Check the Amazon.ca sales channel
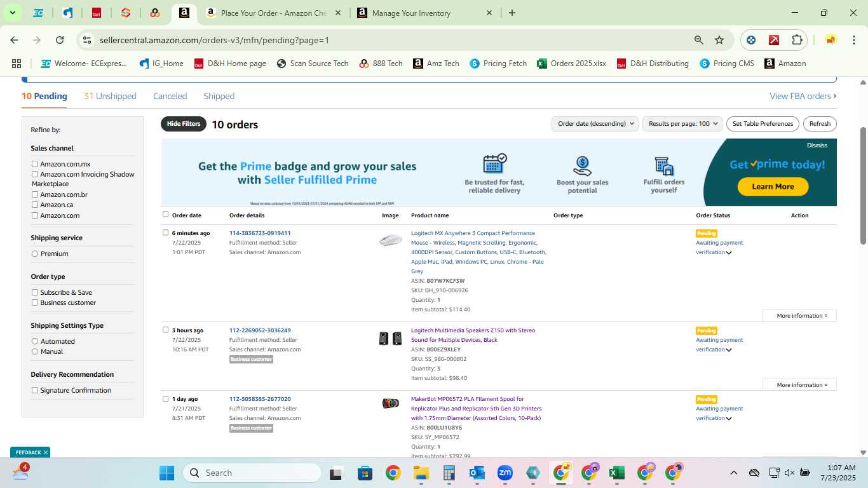The height and width of the screenshot is (488, 868). [35, 205]
